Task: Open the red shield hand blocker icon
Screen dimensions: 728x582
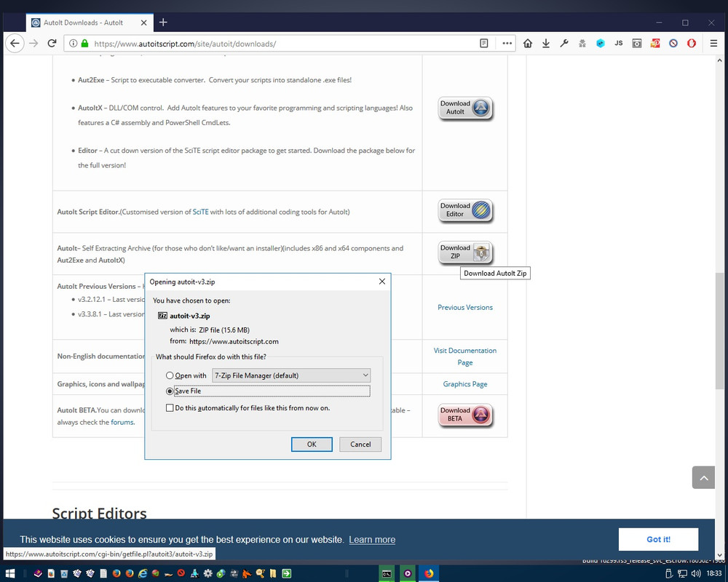Action: point(692,44)
